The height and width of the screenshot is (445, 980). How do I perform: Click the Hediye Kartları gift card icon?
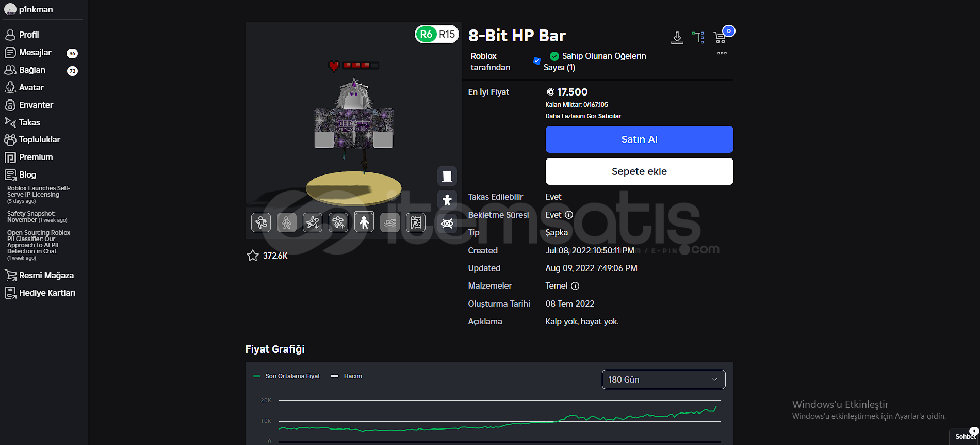point(10,293)
